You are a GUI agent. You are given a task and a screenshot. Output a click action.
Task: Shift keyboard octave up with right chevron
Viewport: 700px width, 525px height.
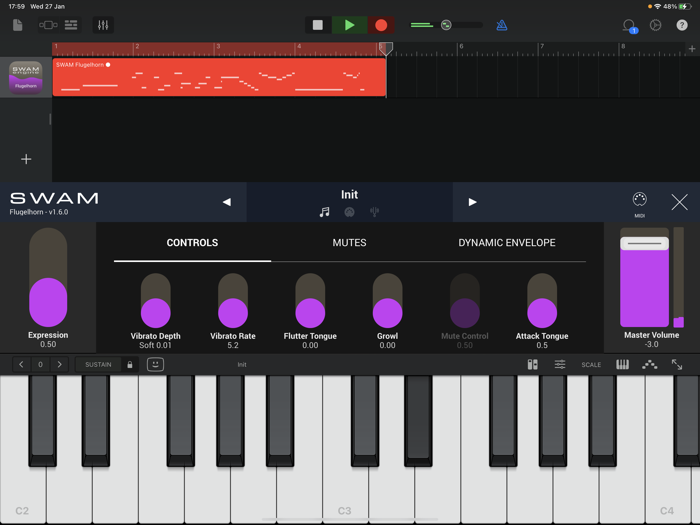click(60, 365)
